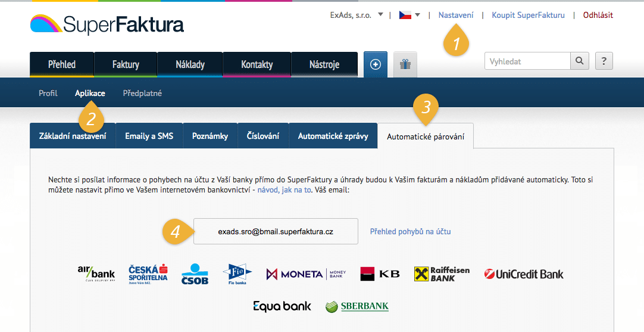Go to the Předplatné submenu item
Viewport: 644px width, 332px height.
[142, 93]
